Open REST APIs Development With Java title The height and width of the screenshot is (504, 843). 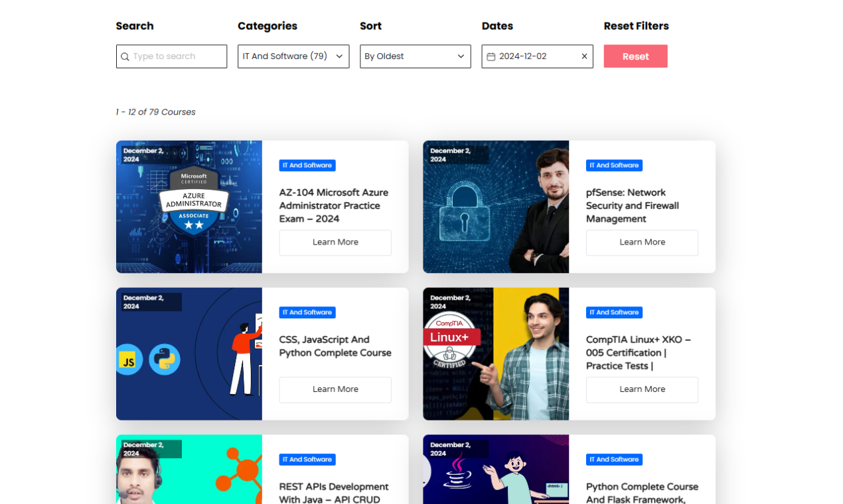click(334, 493)
